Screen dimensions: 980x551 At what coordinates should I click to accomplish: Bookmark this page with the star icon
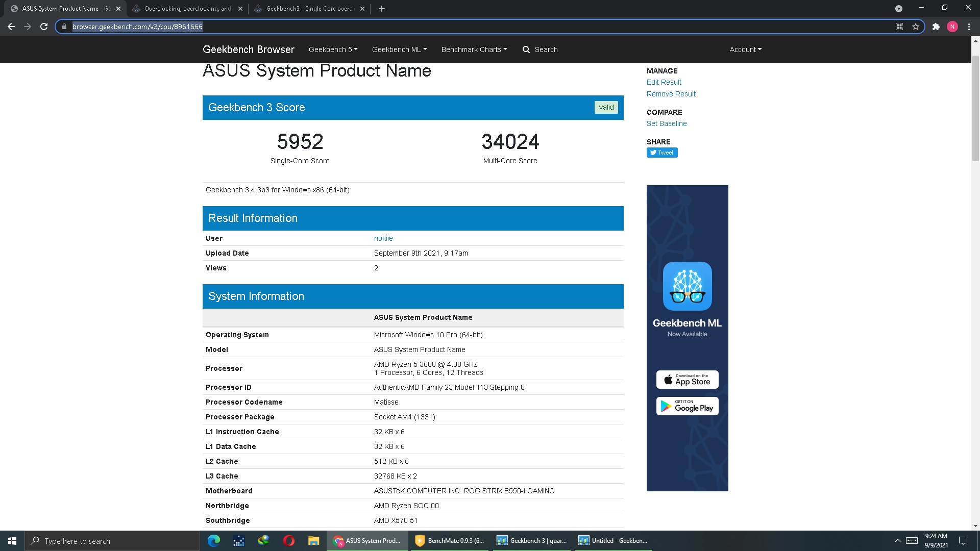pyautogui.click(x=916, y=27)
